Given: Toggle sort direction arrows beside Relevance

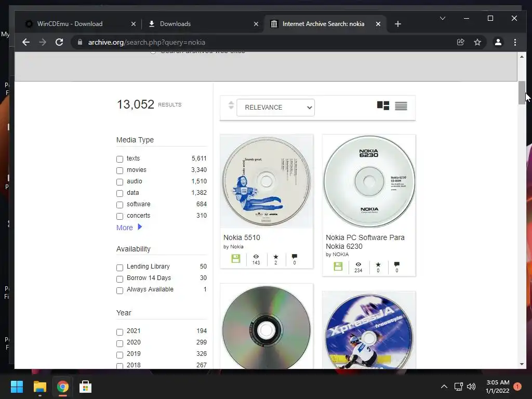Looking at the screenshot, I should pyautogui.click(x=231, y=105).
